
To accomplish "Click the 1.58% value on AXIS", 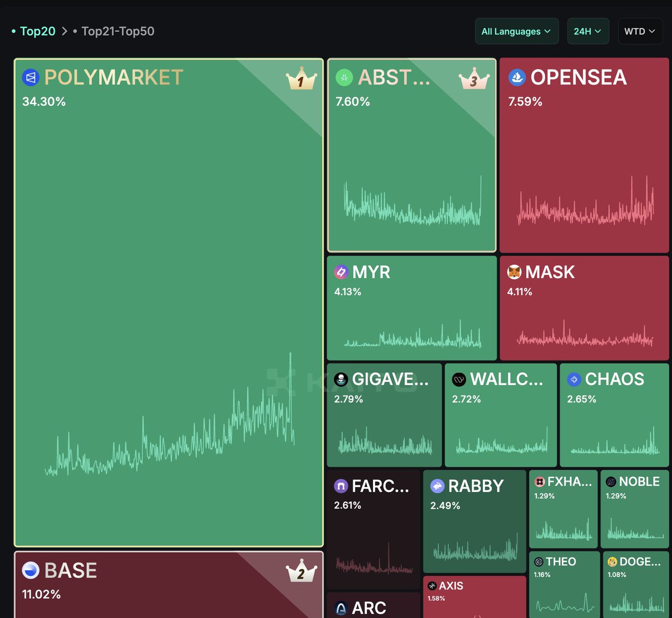I will click(436, 598).
